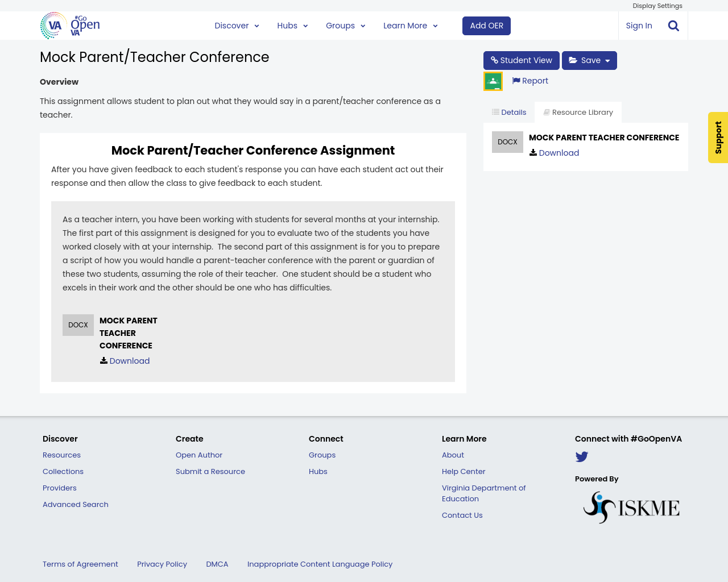Click the Report flag icon
Screen dimensions: 728x582
517,80
